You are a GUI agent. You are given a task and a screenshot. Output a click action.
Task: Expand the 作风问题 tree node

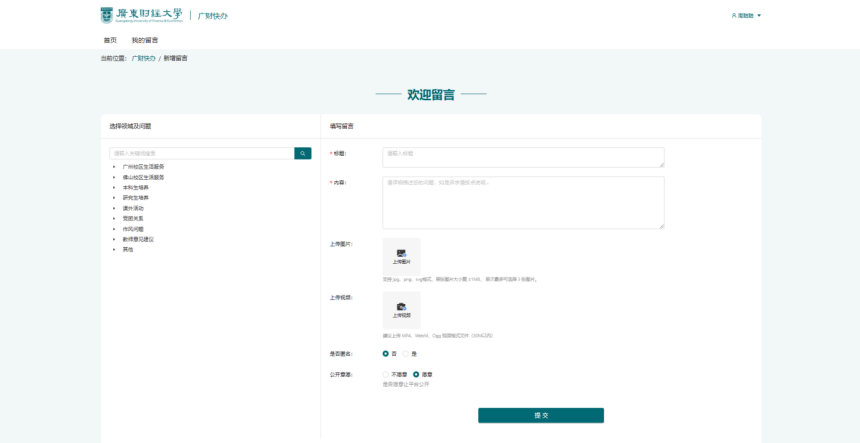pyautogui.click(x=114, y=229)
